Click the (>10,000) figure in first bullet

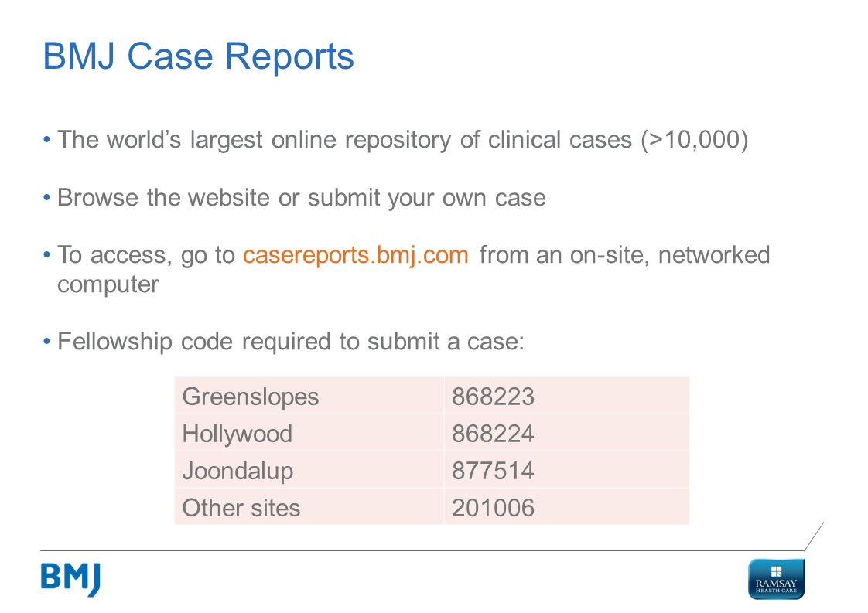click(x=695, y=139)
